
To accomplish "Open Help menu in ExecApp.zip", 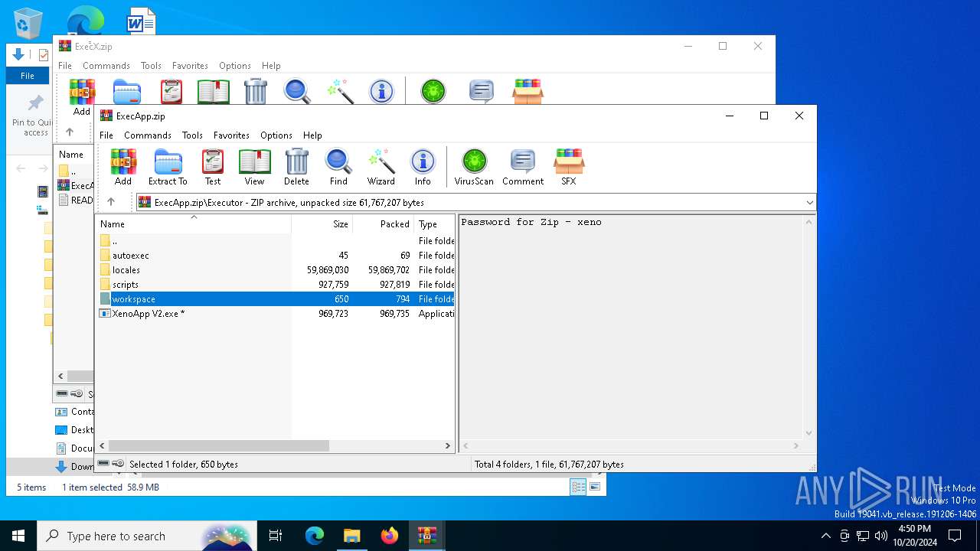I will click(312, 135).
